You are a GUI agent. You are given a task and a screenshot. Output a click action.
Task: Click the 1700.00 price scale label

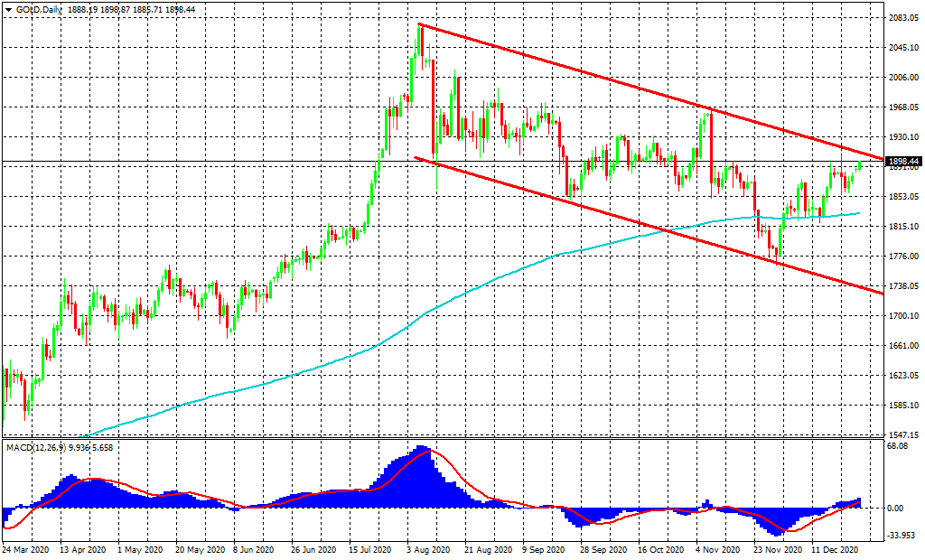point(903,316)
